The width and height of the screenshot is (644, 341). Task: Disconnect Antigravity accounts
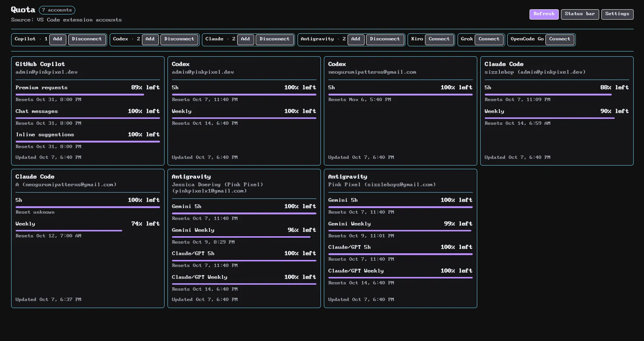click(x=385, y=39)
